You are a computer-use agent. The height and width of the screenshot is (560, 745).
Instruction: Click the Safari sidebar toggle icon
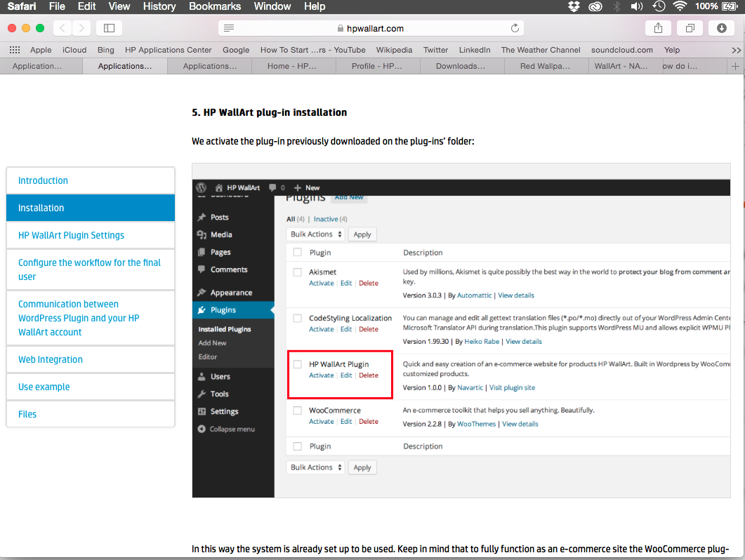109,28
